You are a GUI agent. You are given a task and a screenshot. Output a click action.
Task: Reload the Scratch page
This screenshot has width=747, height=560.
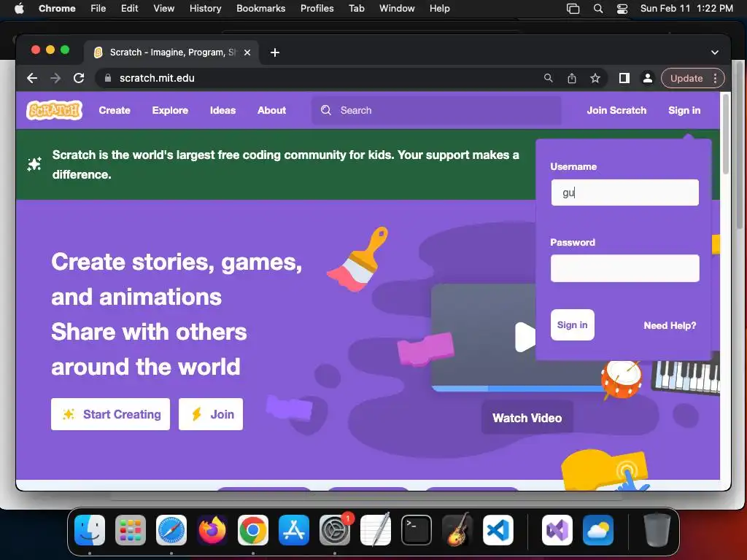(79, 78)
